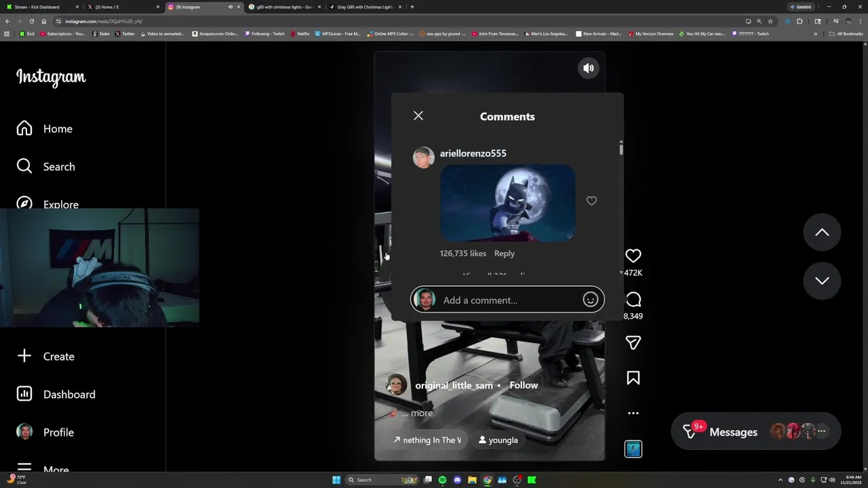Like the reel with the heart icon

pos(633,256)
